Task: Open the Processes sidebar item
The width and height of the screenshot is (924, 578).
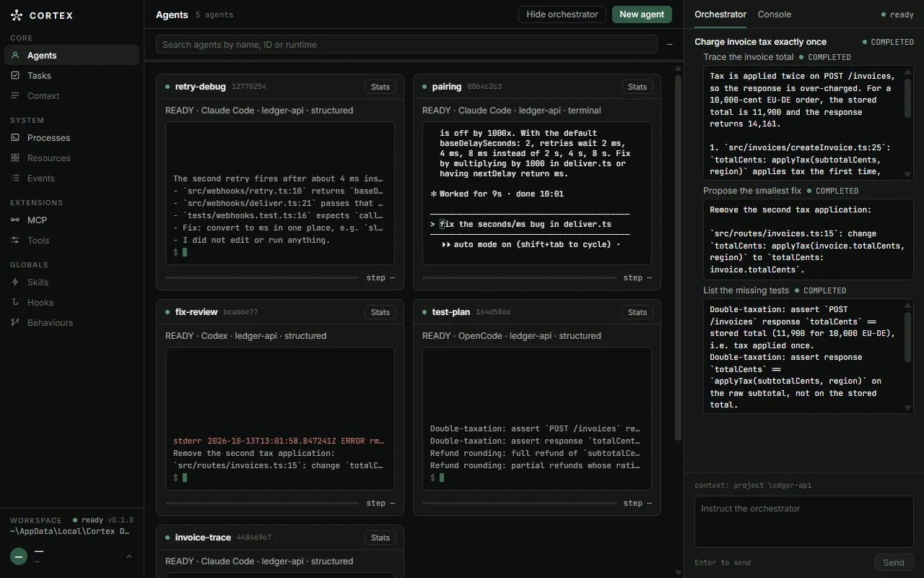Action: [71, 137]
